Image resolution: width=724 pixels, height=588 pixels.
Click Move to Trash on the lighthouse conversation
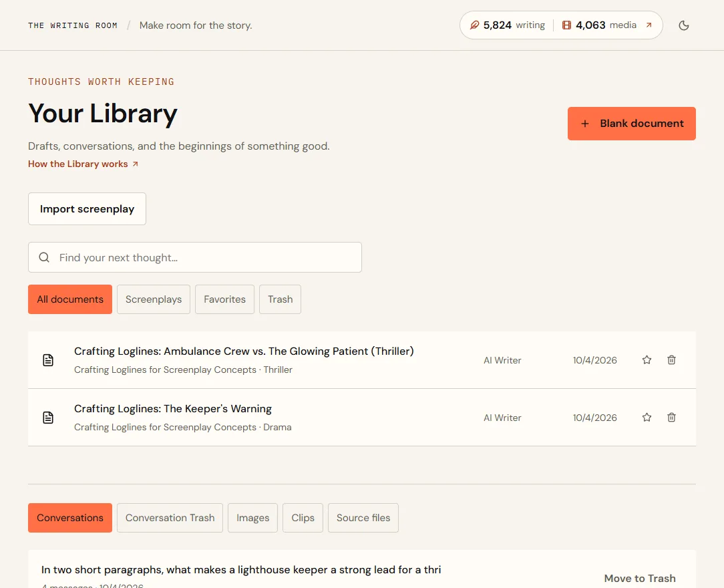[640, 578]
